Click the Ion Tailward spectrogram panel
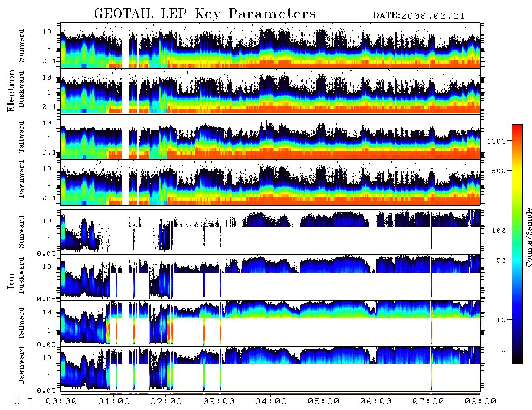The width and height of the screenshot is (532, 410). [x=270, y=323]
